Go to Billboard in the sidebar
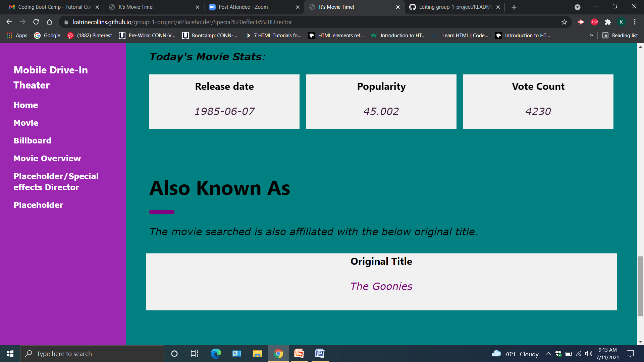 [x=33, y=141]
